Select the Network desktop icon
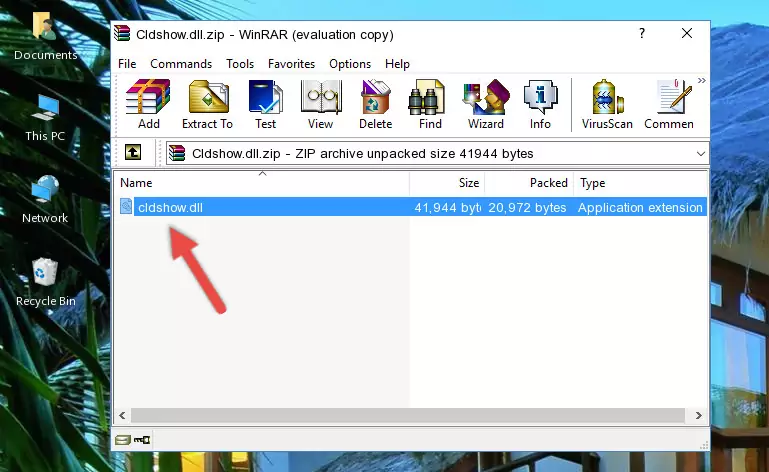 (45, 200)
